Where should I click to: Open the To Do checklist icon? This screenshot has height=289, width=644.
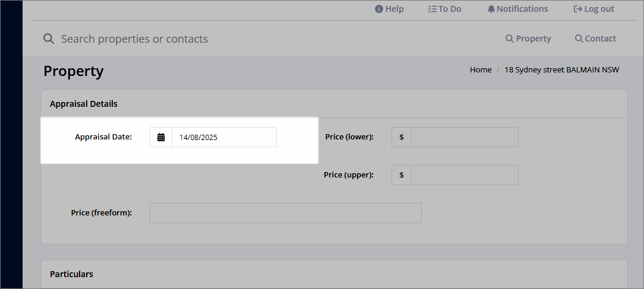(x=432, y=9)
